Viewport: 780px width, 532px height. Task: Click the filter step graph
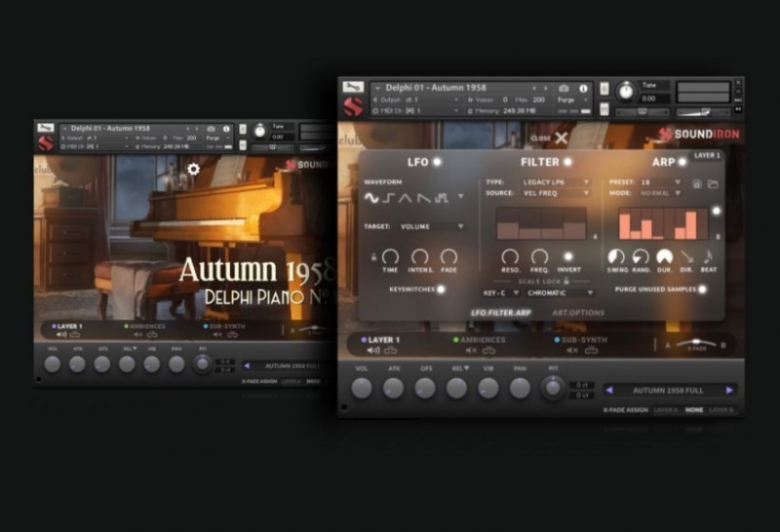tap(541, 223)
